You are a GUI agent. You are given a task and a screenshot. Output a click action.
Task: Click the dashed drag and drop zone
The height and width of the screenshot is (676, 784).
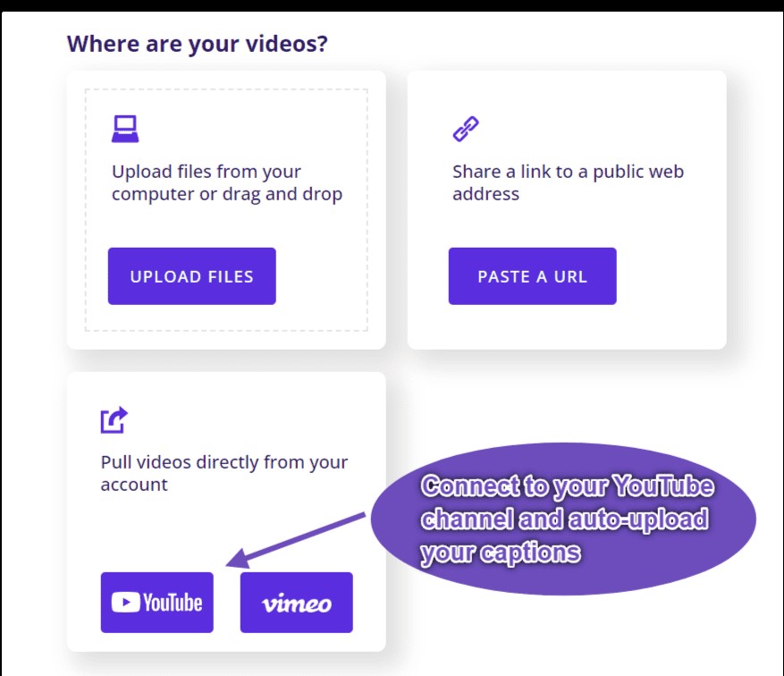[226, 210]
